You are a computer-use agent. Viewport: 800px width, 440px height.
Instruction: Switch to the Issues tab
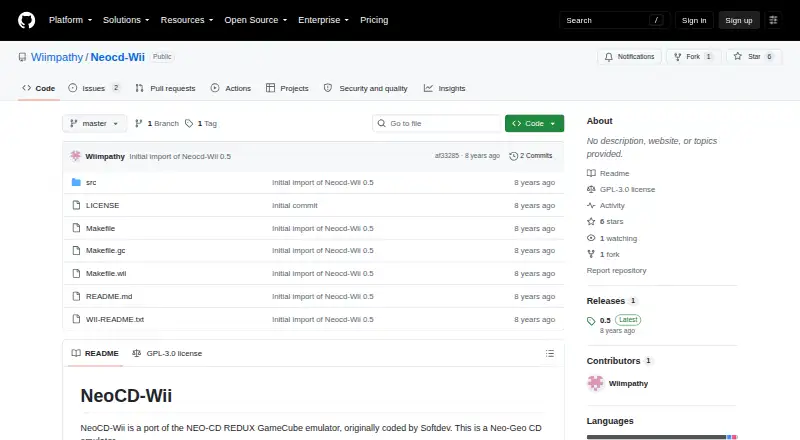click(x=94, y=88)
